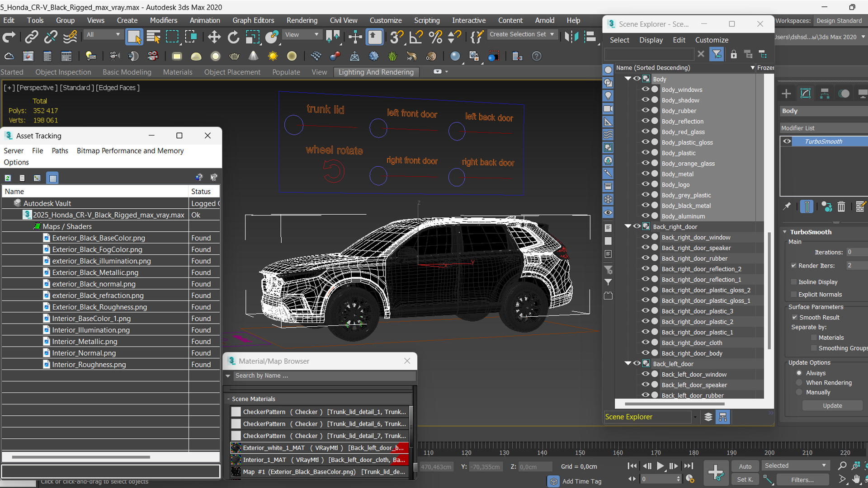Open the View reference coordinate dropdown
Screen dimensions: 868x488
[302, 35]
